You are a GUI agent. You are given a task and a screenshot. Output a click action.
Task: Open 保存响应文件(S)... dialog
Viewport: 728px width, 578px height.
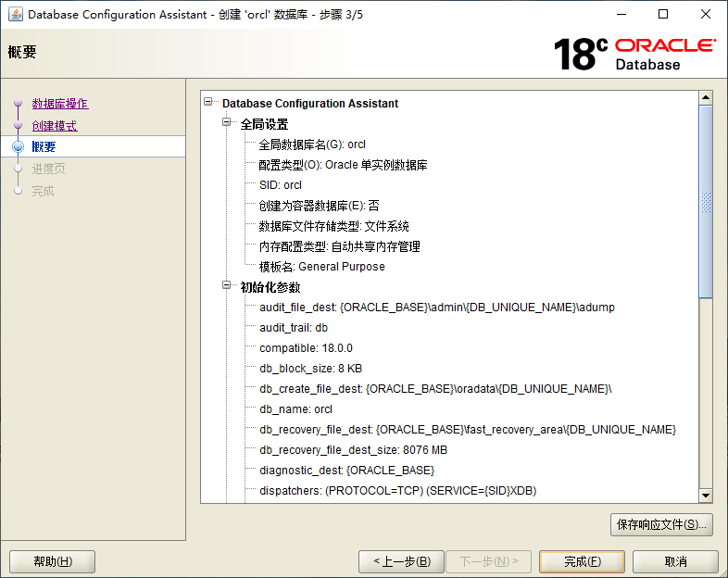pos(661,524)
